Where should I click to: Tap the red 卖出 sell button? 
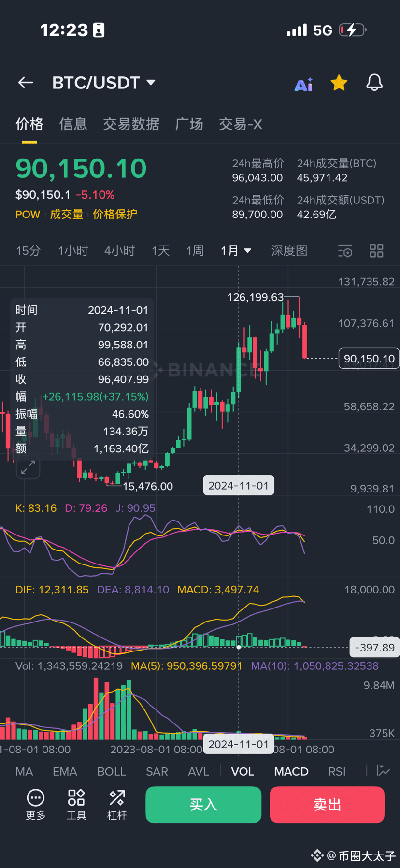point(327,805)
